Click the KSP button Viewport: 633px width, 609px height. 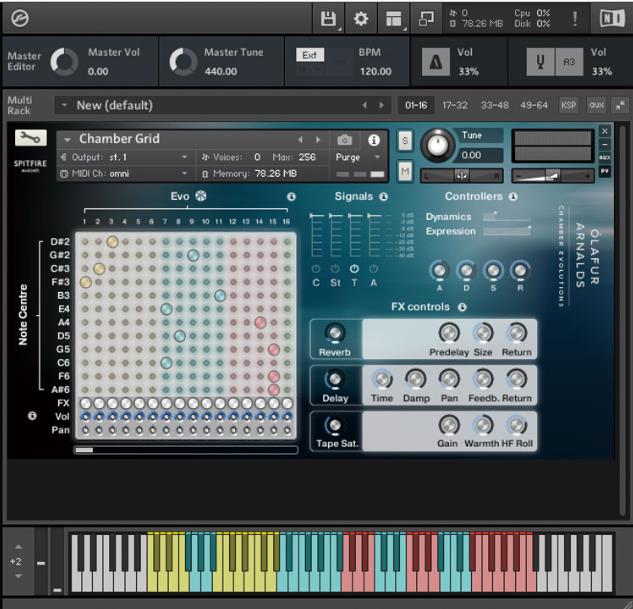point(568,105)
